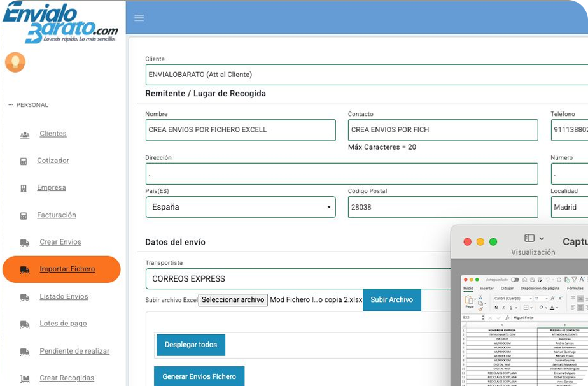588x386 pixels.
Task: Click the Desplegar todos button
Action: click(190, 345)
